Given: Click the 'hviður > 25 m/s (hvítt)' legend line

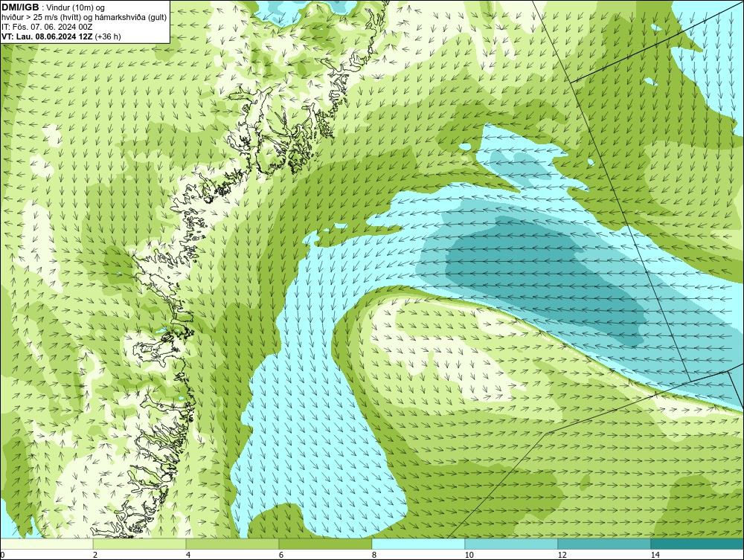Looking at the screenshot, I should (x=41, y=18).
